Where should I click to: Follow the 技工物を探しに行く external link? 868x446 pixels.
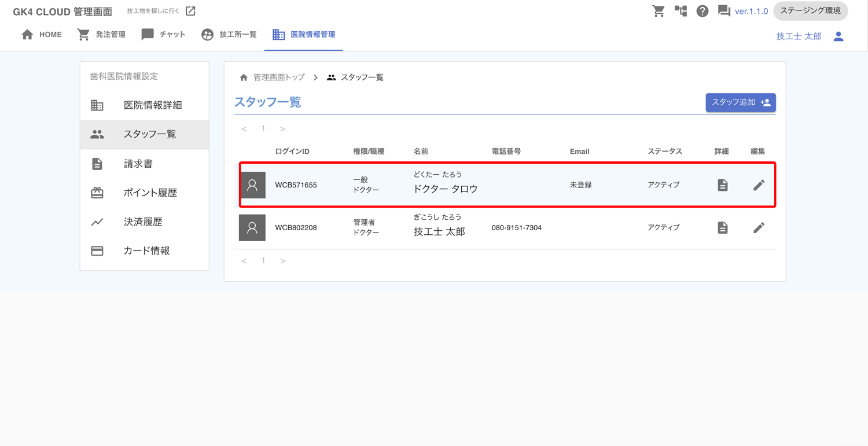coord(161,11)
